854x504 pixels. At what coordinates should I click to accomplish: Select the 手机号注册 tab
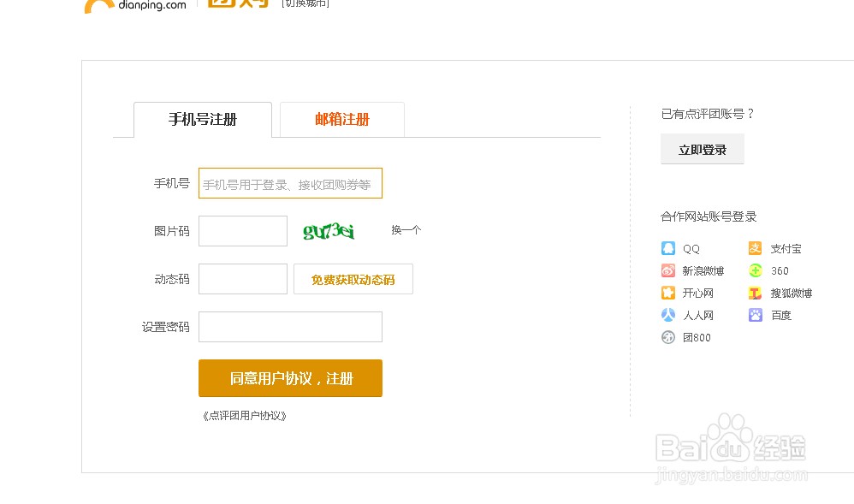point(202,120)
